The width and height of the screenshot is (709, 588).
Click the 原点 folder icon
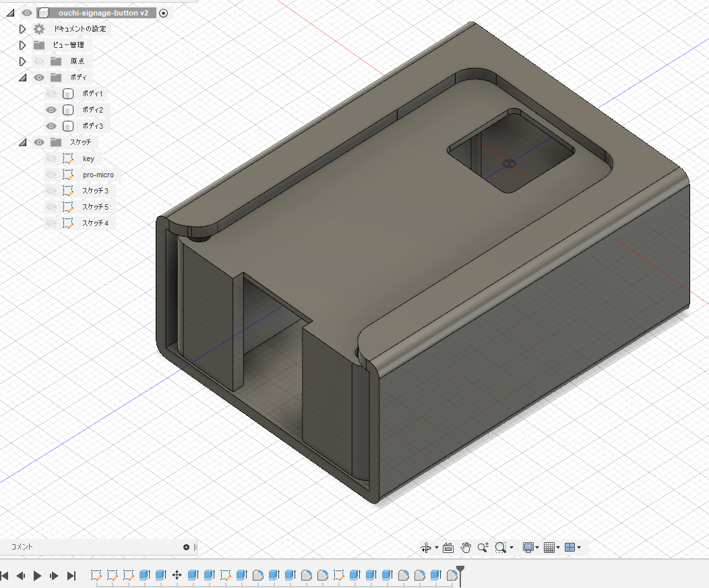56,61
